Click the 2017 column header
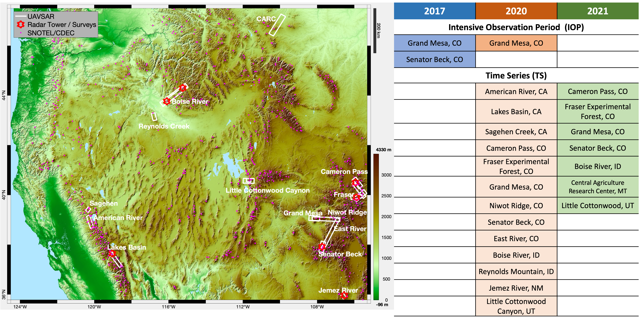The width and height of the screenshot is (644, 321). [x=435, y=11]
